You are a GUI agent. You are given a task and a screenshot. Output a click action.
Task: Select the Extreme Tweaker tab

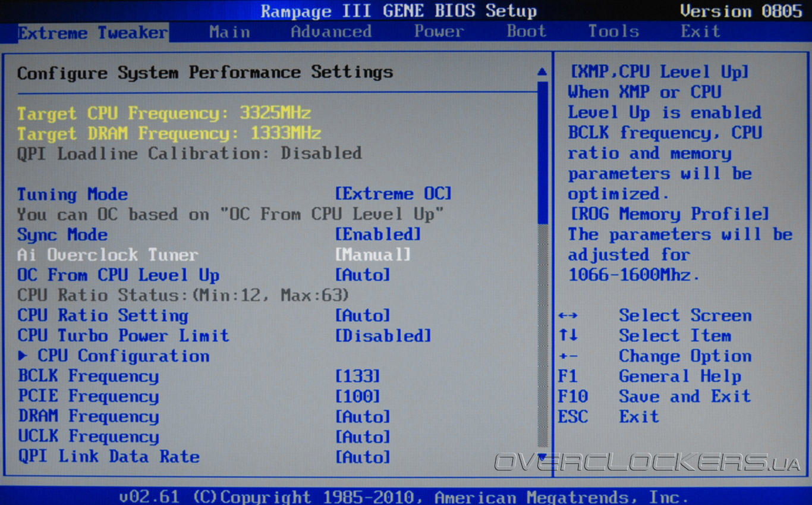pyautogui.click(x=93, y=33)
